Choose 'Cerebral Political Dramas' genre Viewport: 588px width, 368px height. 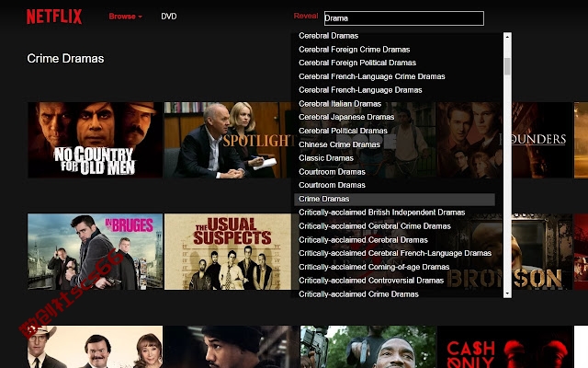click(343, 131)
